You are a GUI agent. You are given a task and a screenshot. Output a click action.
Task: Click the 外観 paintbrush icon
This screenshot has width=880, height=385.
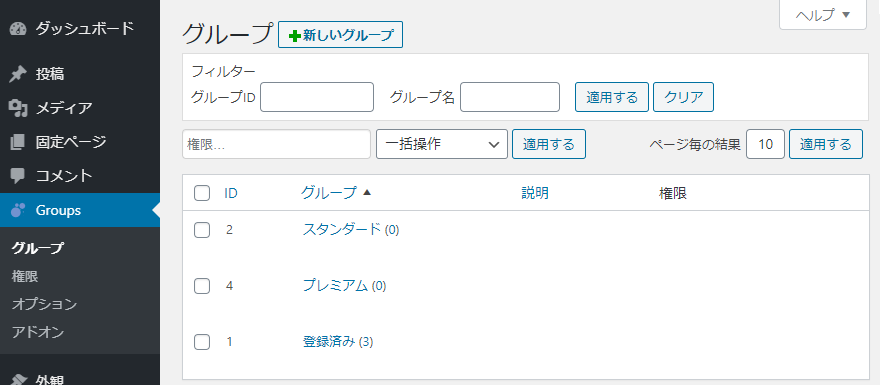click(19, 379)
